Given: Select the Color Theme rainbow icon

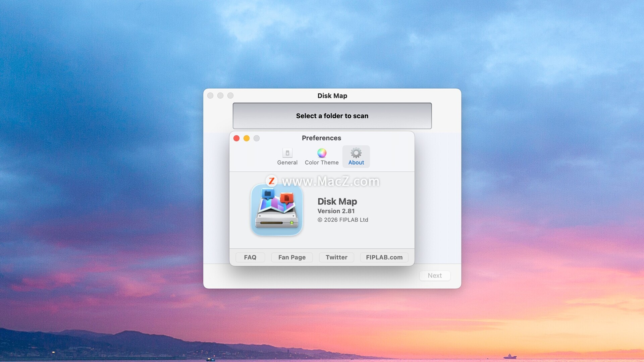Looking at the screenshot, I should pos(322,153).
